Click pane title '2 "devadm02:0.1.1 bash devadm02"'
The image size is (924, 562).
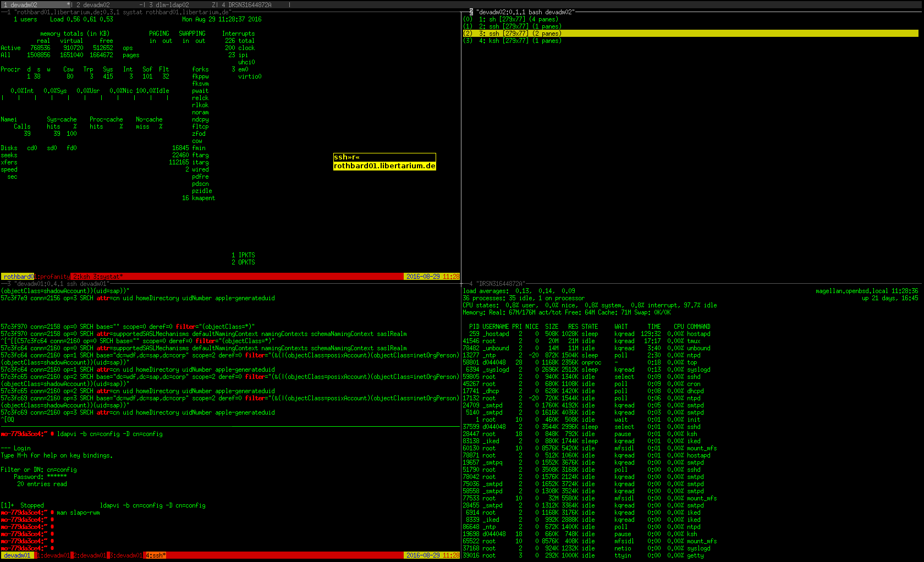(522, 12)
